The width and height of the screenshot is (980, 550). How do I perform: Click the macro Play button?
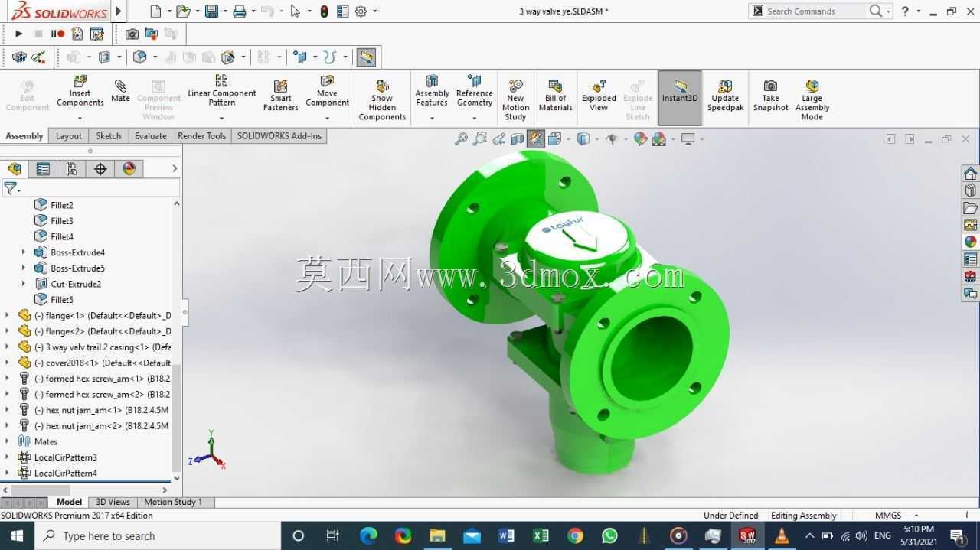pos(19,34)
